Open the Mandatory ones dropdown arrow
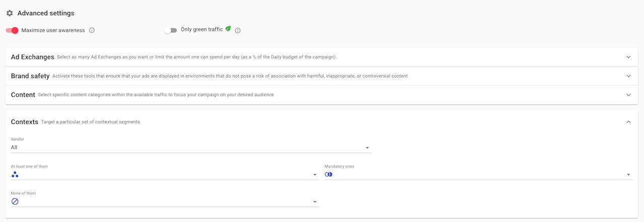Image resolution: width=644 pixels, height=222 pixels. click(628, 175)
